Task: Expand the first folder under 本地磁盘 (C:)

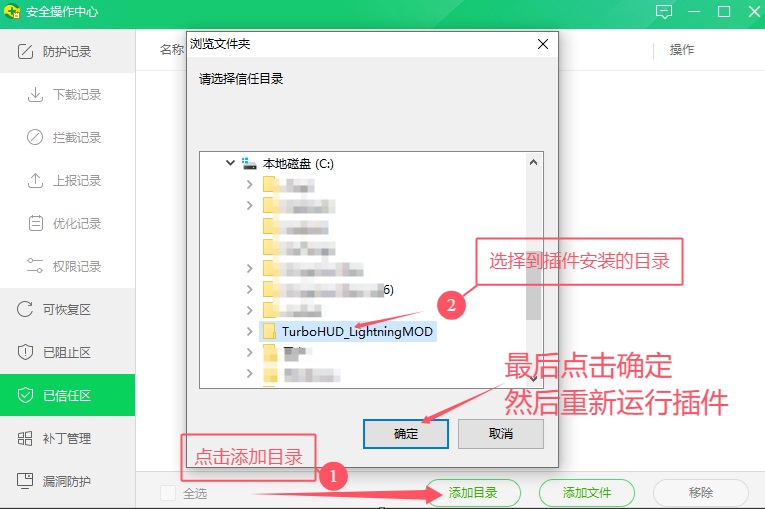Action: coord(250,184)
